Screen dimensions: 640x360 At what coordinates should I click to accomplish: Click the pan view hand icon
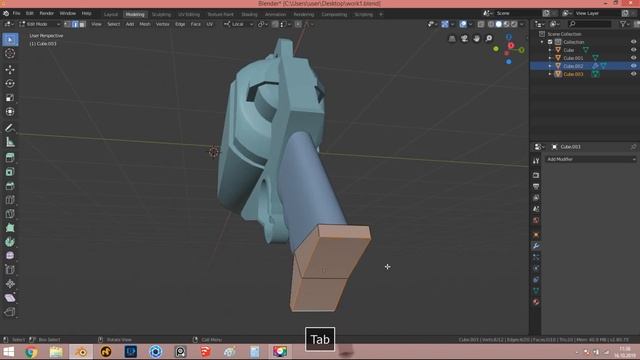click(477, 39)
